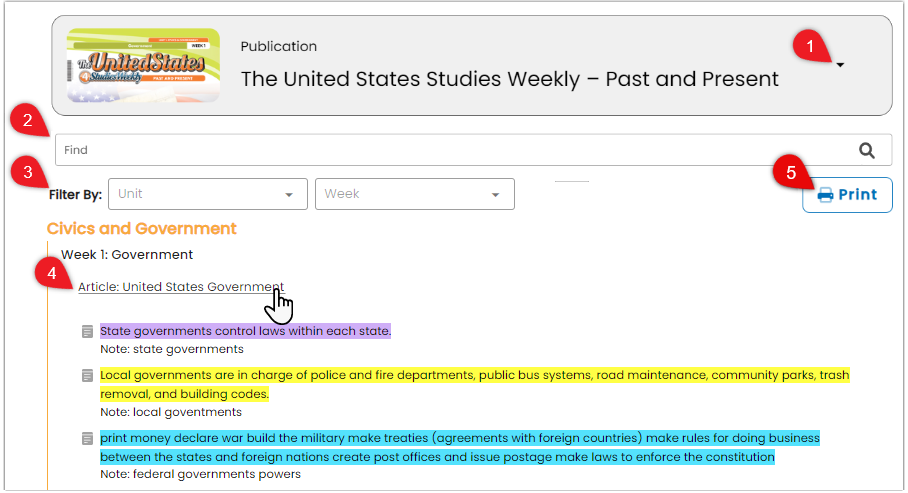Select blue highlight about print money

(x=460, y=447)
